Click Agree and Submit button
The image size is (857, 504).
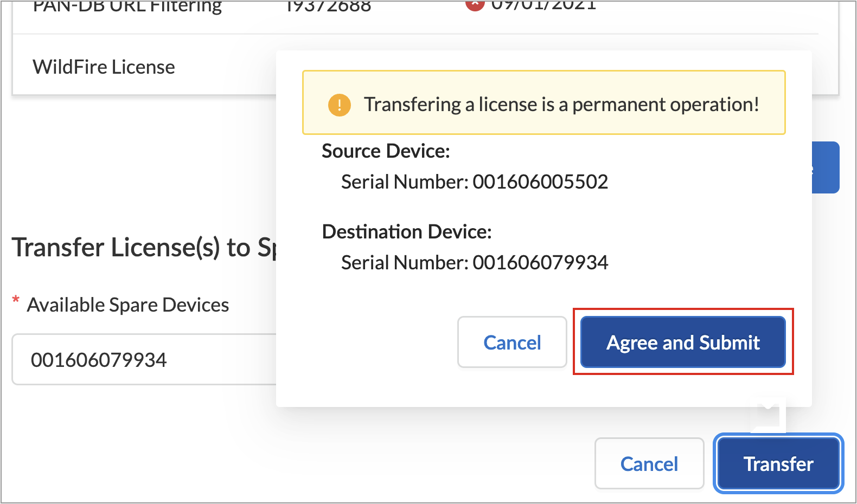tap(683, 343)
